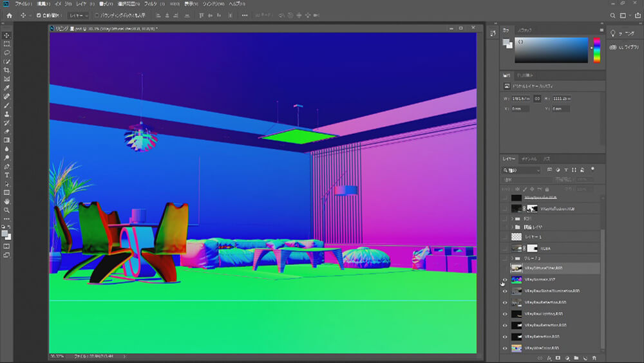Select the Spot Healing Brush tool
The width and height of the screenshot is (644, 363).
coord(6,97)
